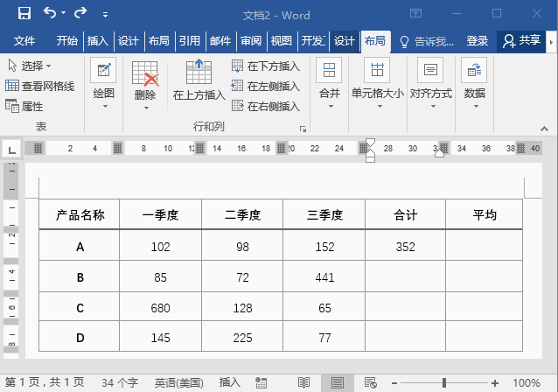The width and height of the screenshot is (558, 392).
Task: Switch to the 插入 (Insert) tab
Action: pos(98,41)
